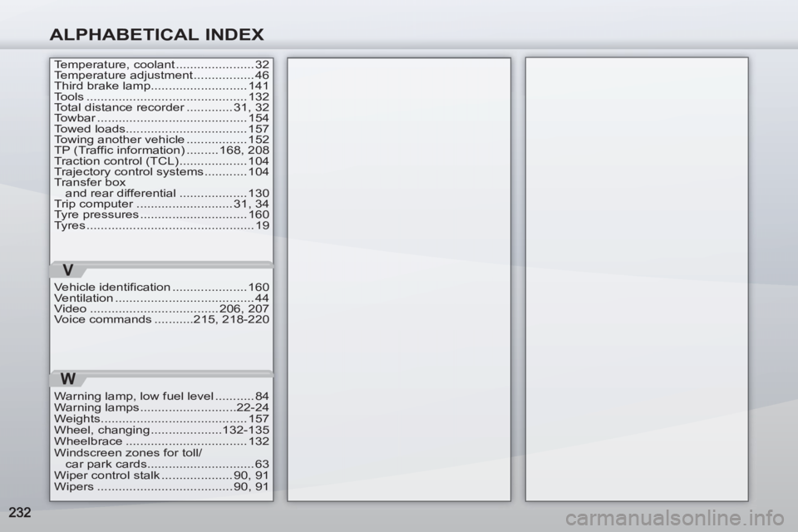
Task: Select the 'Towbar' index entry
Action: 161,118
